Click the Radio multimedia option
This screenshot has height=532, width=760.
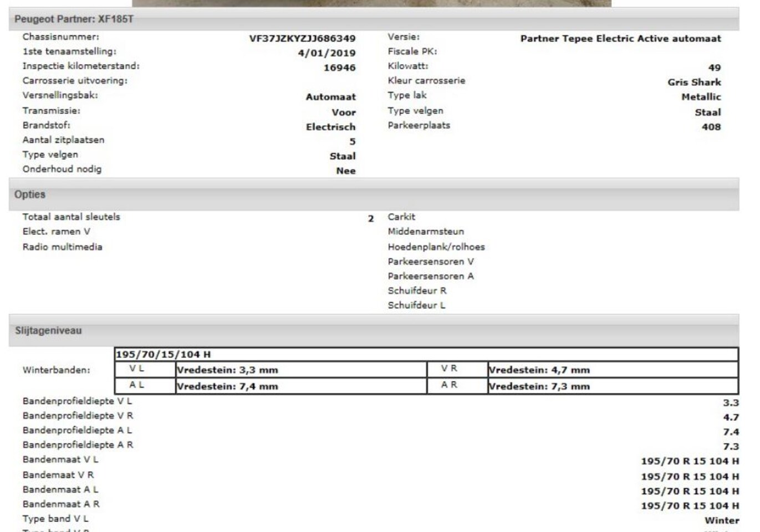tap(62, 247)
